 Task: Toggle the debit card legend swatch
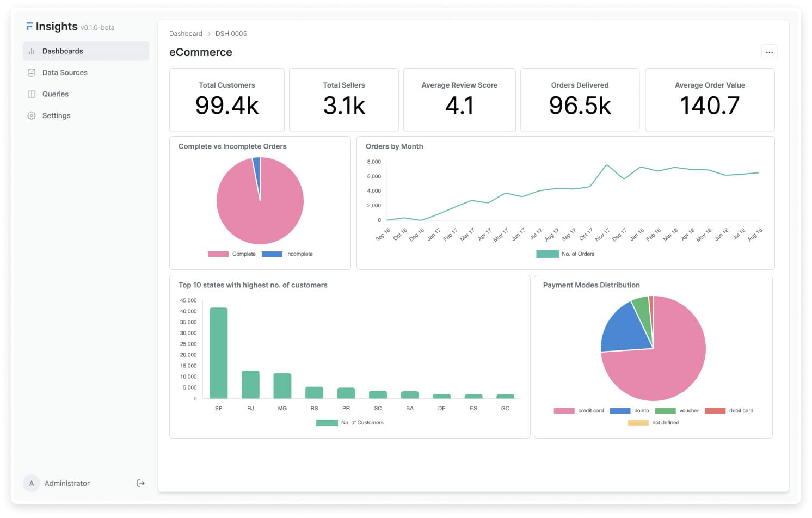coord(715,411)
